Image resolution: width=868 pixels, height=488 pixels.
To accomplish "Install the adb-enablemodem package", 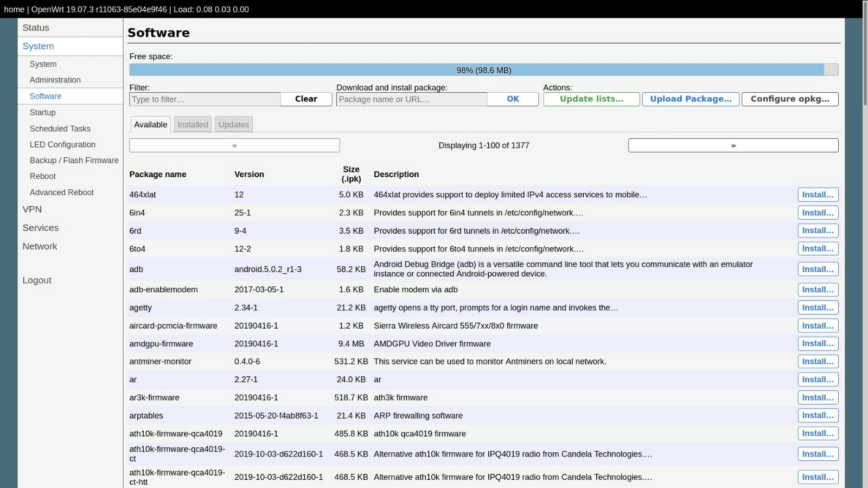I will point(818,290).
